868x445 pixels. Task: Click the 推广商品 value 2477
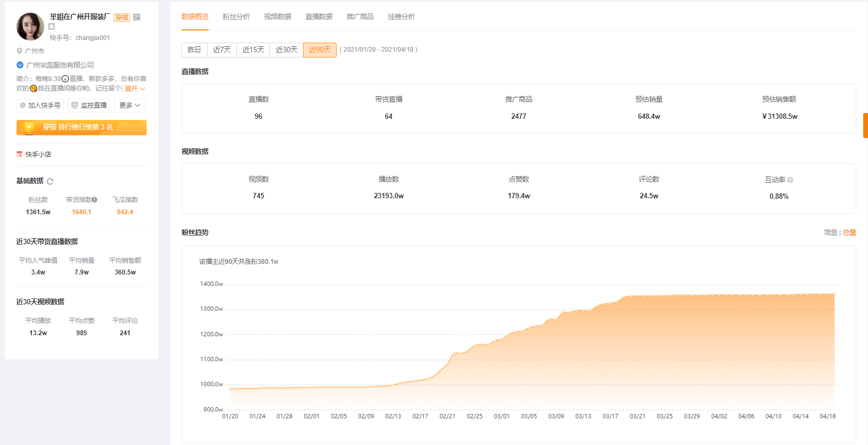pyautogui.click(x=519, y=117)
